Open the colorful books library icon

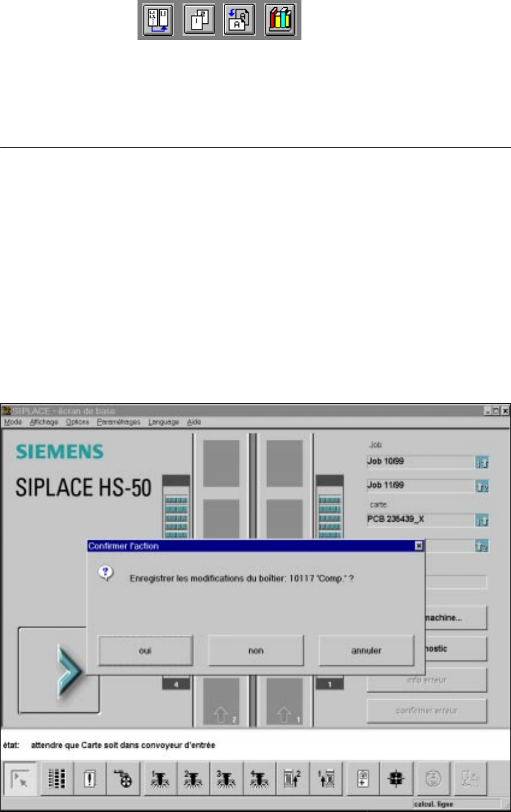(x=280, y=20)
